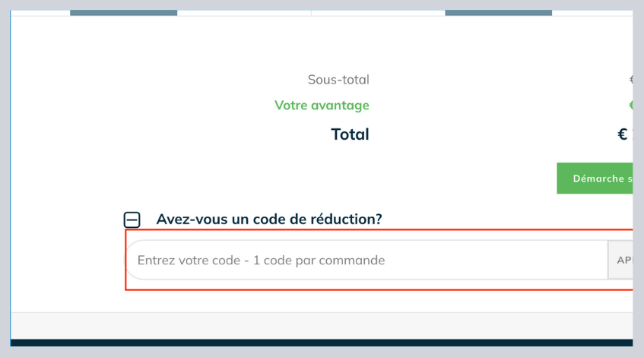
Task: Select the "Sous-total" label
Action: pyautogui.click(x=338, y=80)
